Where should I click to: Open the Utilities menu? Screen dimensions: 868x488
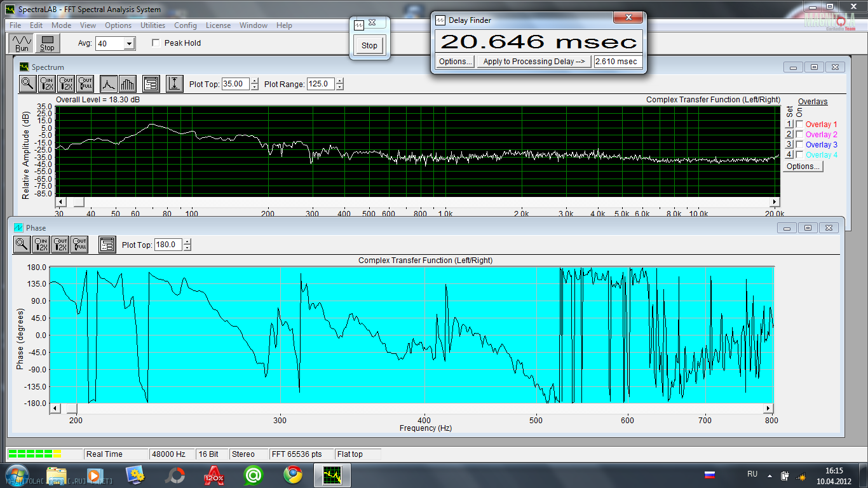153,25
